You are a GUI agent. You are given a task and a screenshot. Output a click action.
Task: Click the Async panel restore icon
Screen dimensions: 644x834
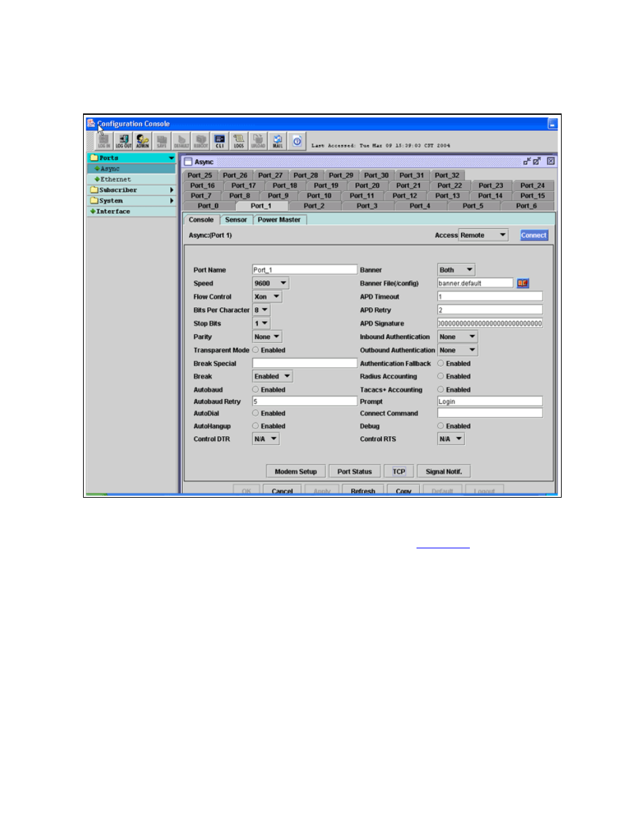(527, 161)
